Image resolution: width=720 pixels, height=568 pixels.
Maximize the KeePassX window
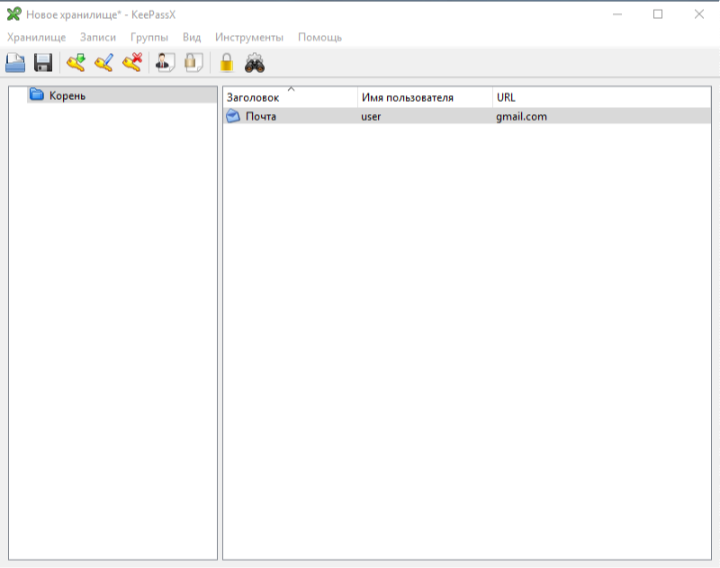point(658,14)
